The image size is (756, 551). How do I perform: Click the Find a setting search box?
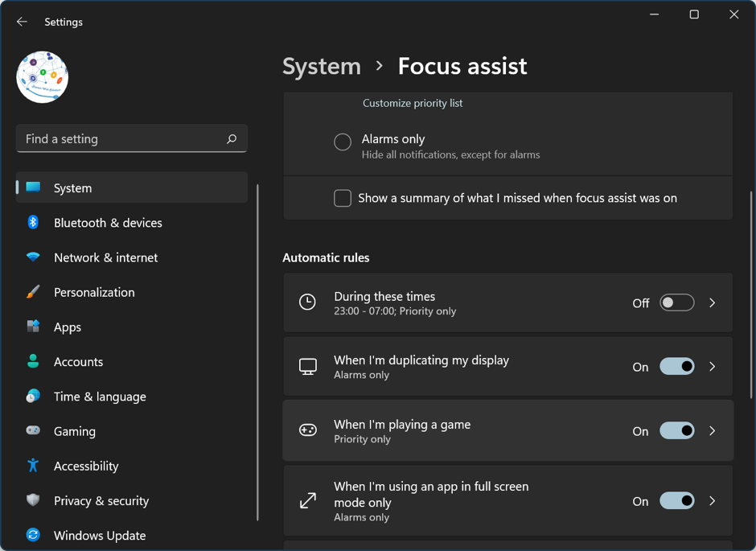(132, 139)
